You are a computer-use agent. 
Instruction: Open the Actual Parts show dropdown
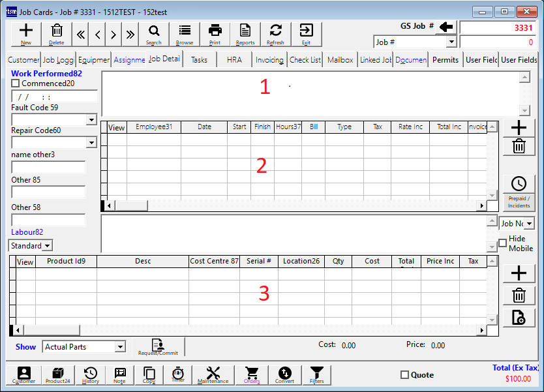pos(120,347)
